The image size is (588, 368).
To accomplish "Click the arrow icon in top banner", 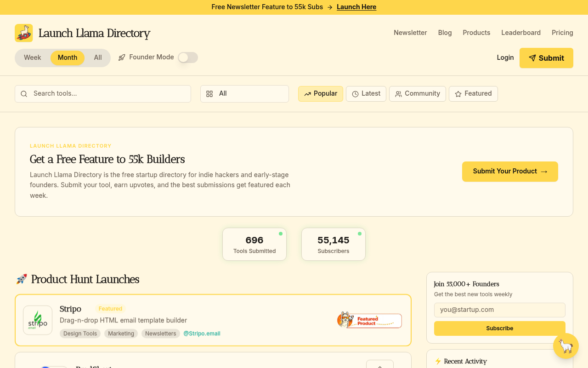I will (x=330, y=7).
